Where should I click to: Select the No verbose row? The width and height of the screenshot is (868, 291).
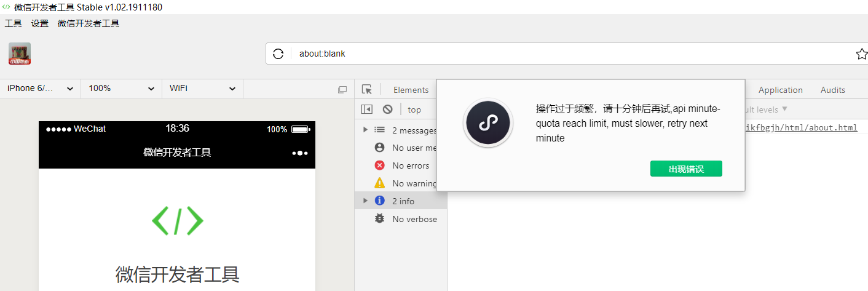(401, 218)
